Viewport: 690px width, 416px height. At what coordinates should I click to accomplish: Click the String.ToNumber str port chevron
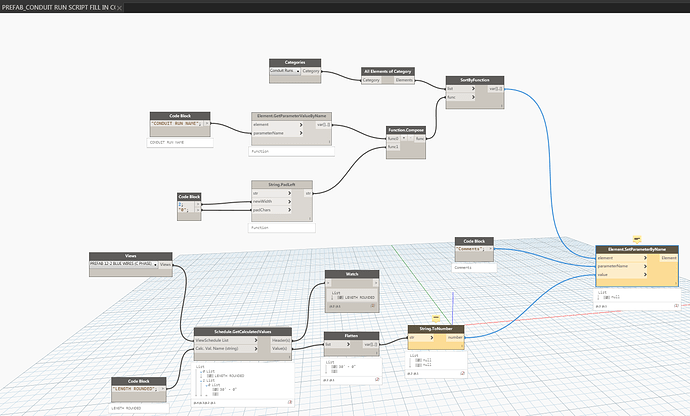pos(432,338)
